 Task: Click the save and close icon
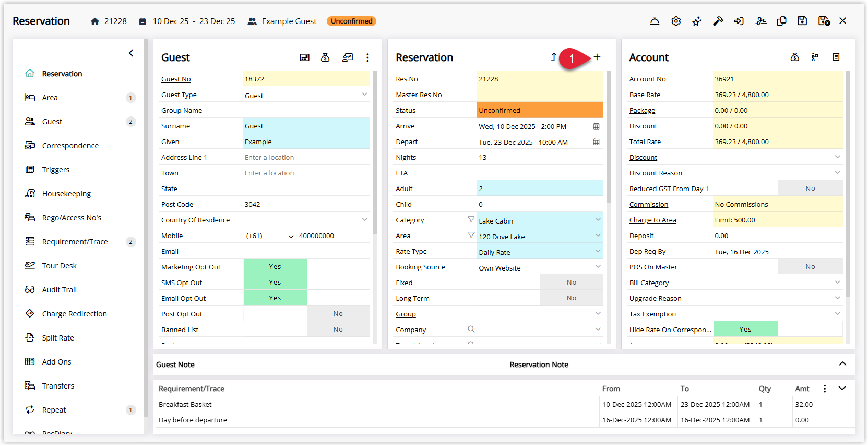point(824,21)
